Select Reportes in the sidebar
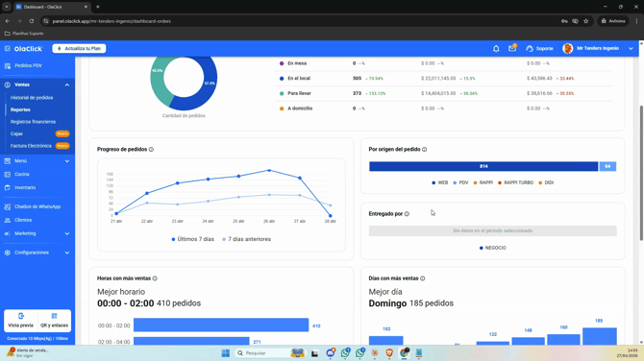 (x=20, y=109)
